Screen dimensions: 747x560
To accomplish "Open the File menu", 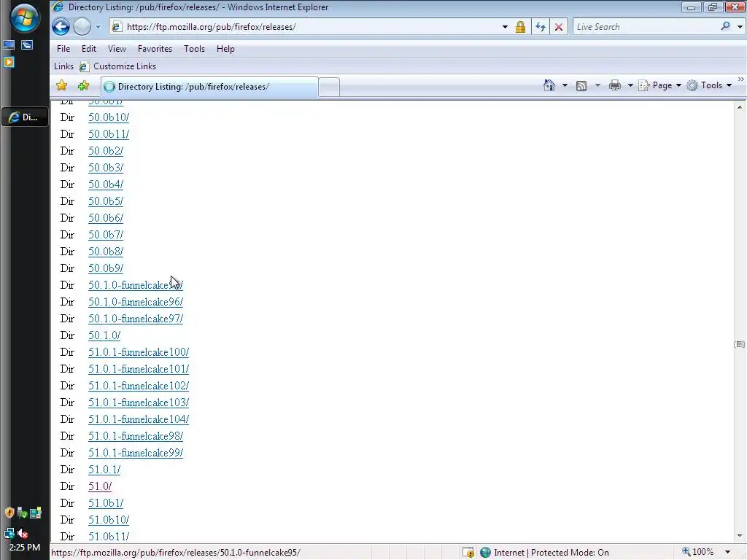I will pyautogui.click(x=63, y=49).
